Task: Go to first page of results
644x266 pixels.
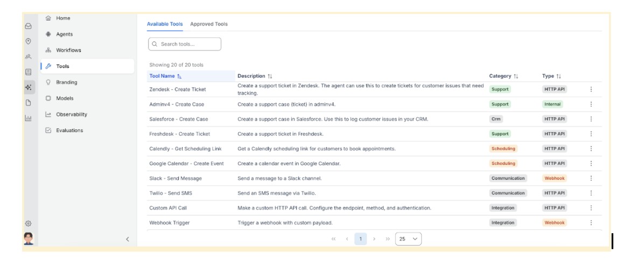Action: click(333, 239)
